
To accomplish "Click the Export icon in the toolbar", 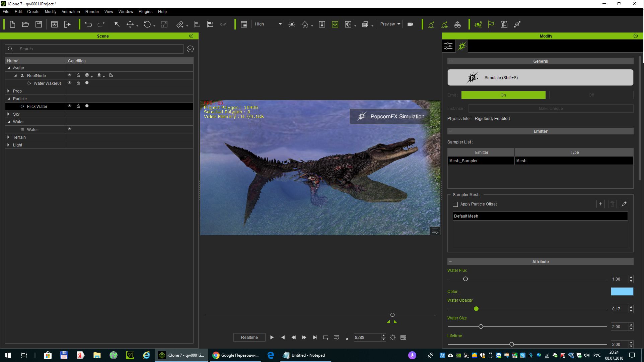I will click(x=67, y=24).
